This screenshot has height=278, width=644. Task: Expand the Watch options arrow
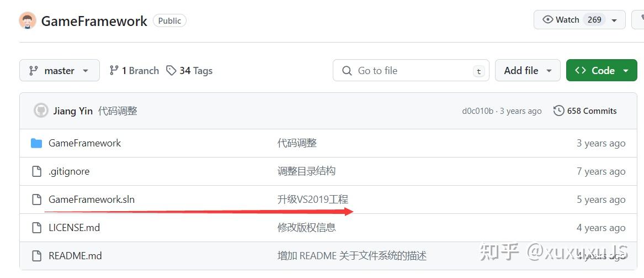click(614, 20)
